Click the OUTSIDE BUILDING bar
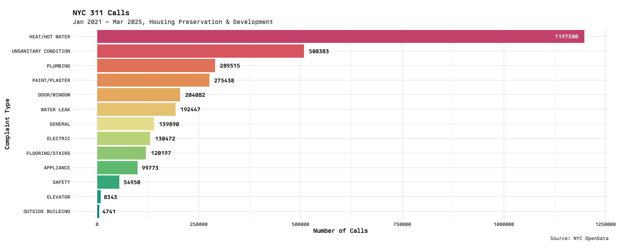The width and height of the screenshot is (644, 251). pyautogui.click(x=98, y=212)
